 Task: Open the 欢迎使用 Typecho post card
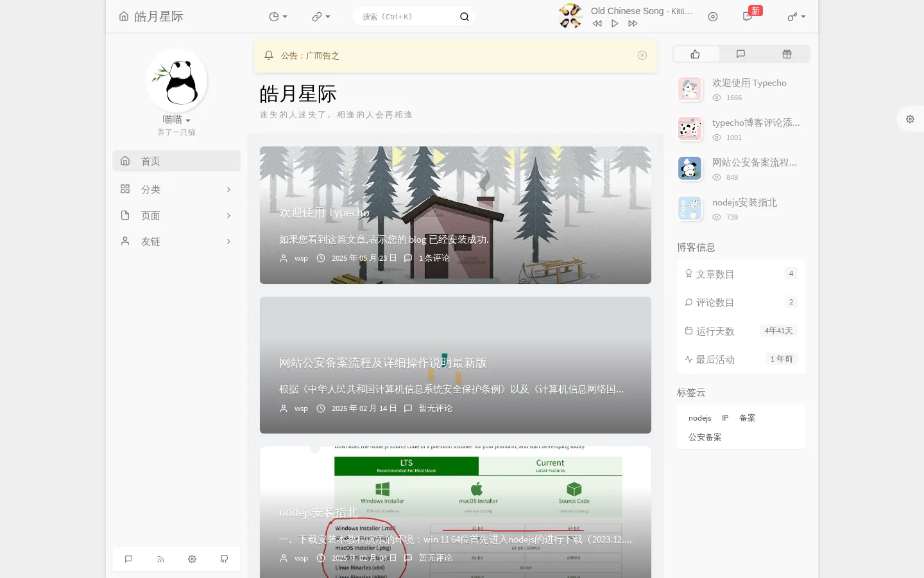[x=456, y=215]
